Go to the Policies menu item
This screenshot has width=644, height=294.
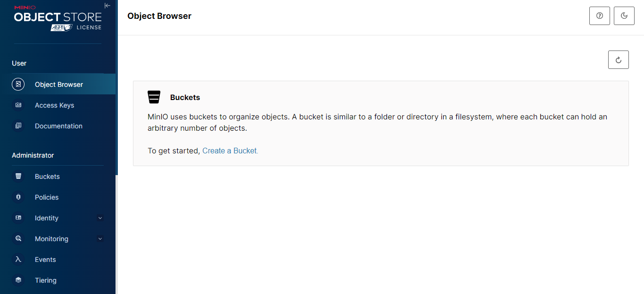point(47,197)
